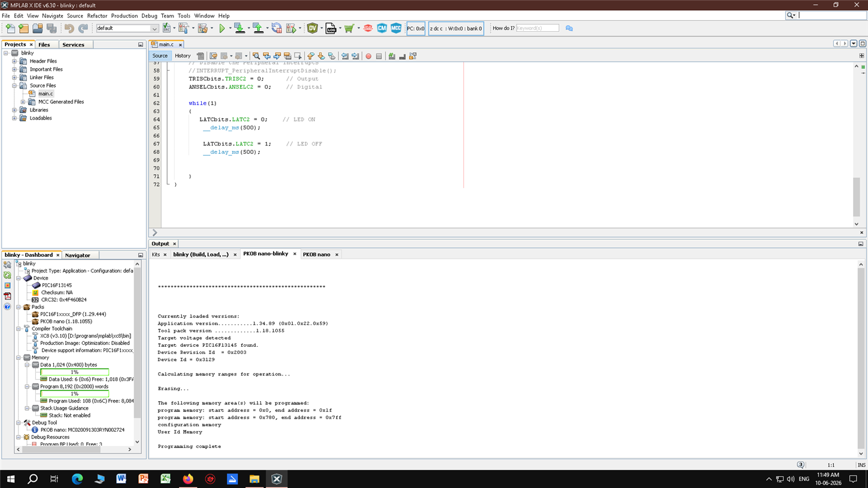Click the Open Project toolbar icon

coord(38,28)
